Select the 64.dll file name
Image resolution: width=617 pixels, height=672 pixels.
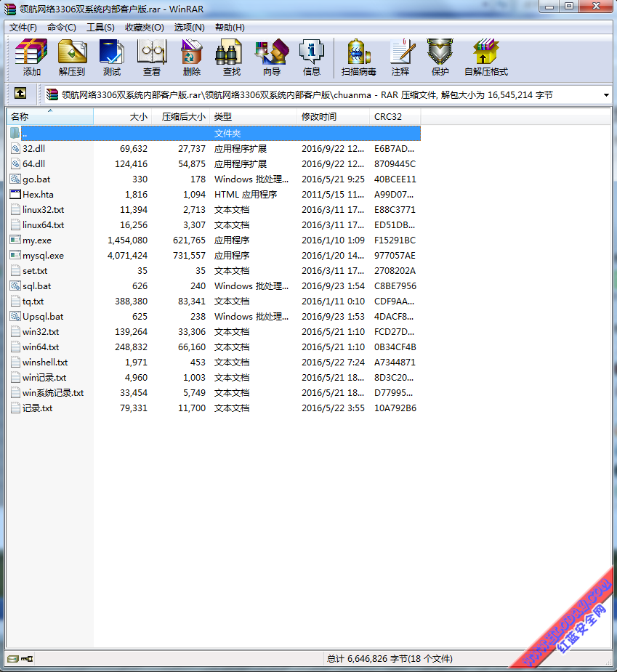tap(34, 163)
